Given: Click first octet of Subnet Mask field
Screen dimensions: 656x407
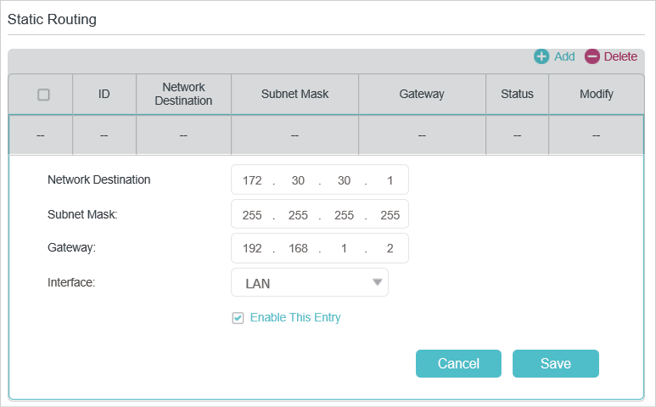Looking at the screenshot, I should (252, 215).
